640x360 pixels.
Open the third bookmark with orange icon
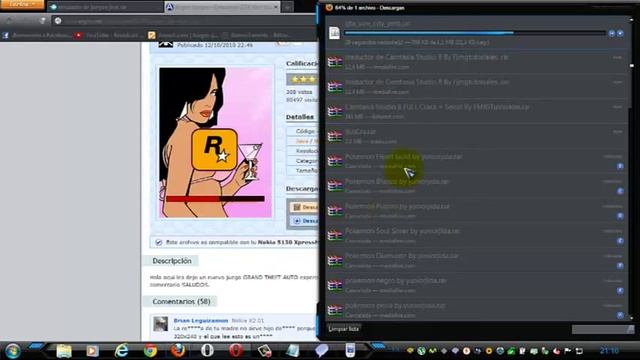pos(184,36)
